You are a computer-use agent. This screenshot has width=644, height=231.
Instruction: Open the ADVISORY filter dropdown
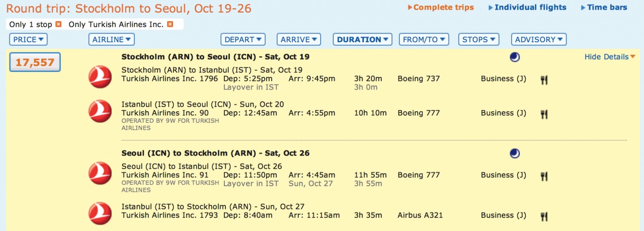pyautogui.click(x=539, y=39)
